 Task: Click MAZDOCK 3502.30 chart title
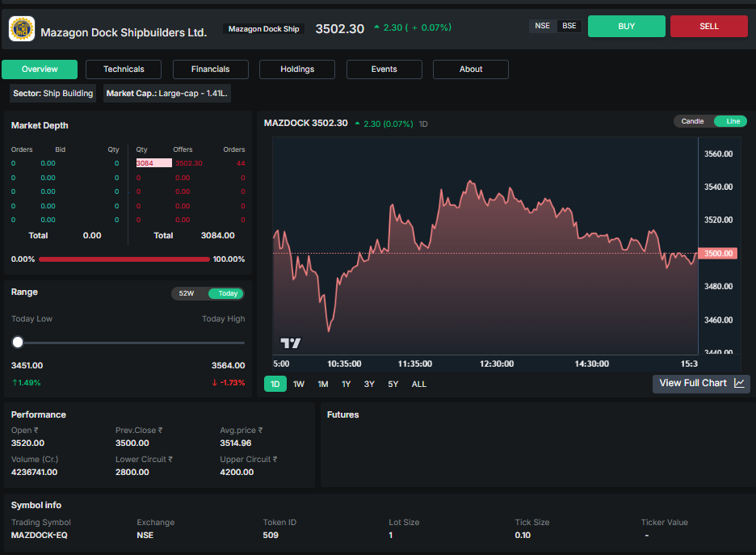click(x=305, y=123)
